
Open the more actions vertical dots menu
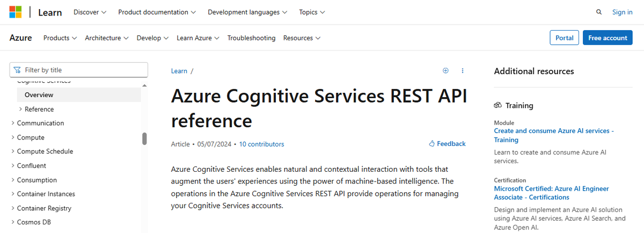click(x=463, y=70)
